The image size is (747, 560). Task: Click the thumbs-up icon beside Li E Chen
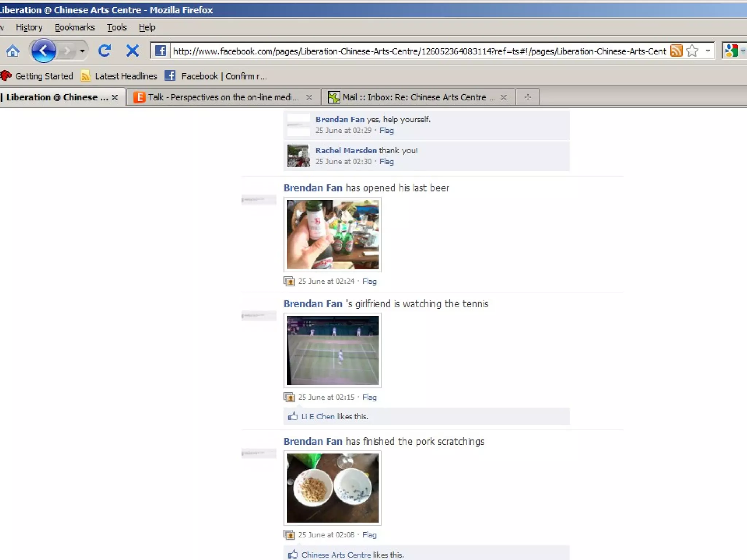[293, 416]
